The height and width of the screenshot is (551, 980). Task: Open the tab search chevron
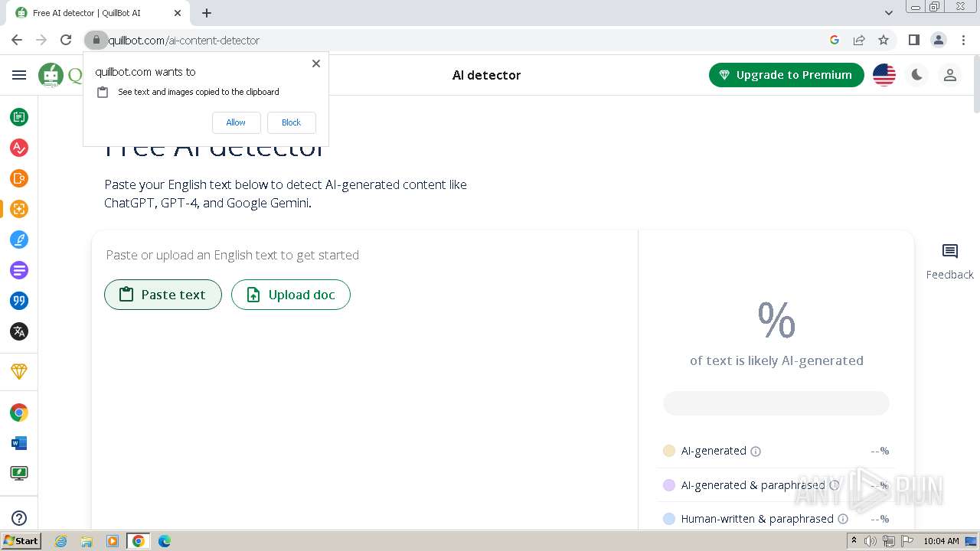click(889, 13)
